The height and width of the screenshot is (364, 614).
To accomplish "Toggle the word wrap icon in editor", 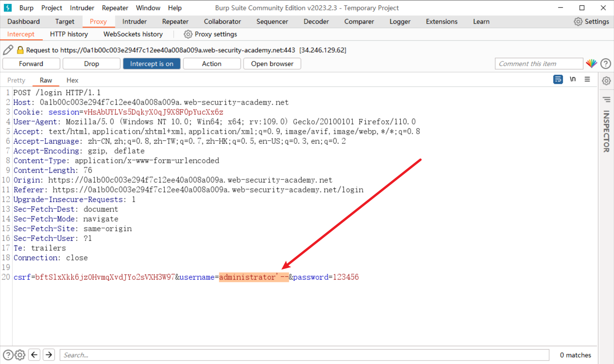I will coord(558,79).
